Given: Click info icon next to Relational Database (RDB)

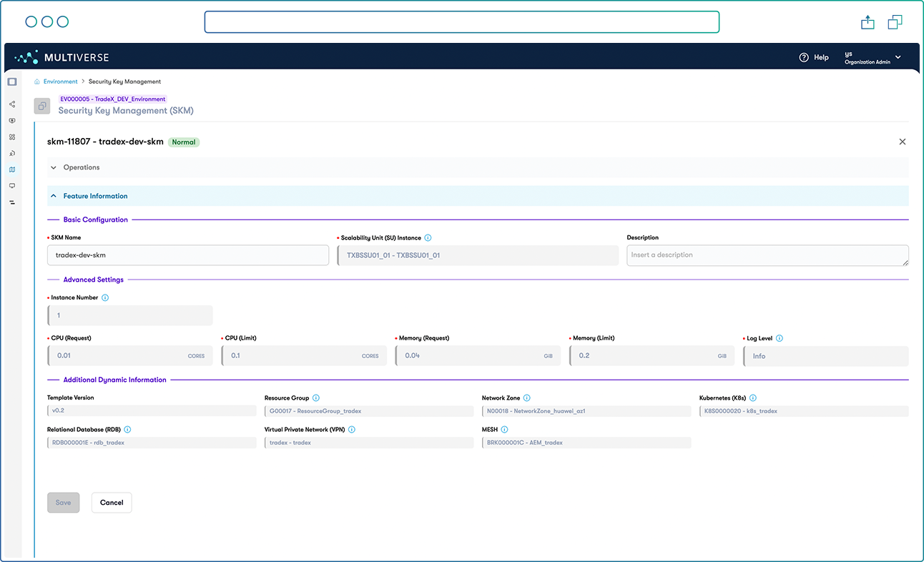Looking at the screenshot, I should click(x=127, y=430).
